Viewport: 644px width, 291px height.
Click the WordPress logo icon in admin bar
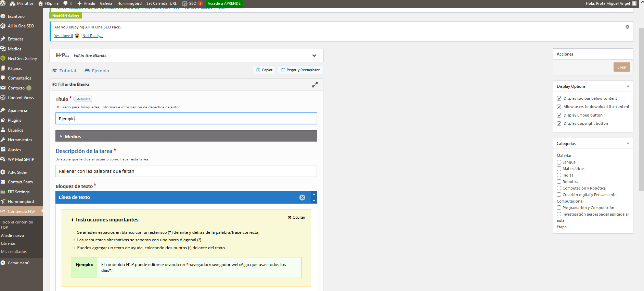click(x=3, y=3)
